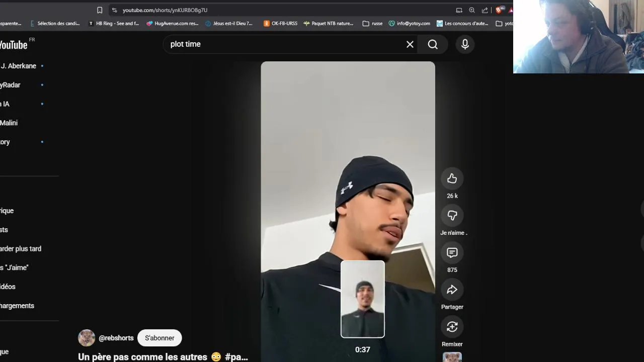Click the Brave Shields lion icon
This screenshot has height=362, width=644.
click(499, 10)
